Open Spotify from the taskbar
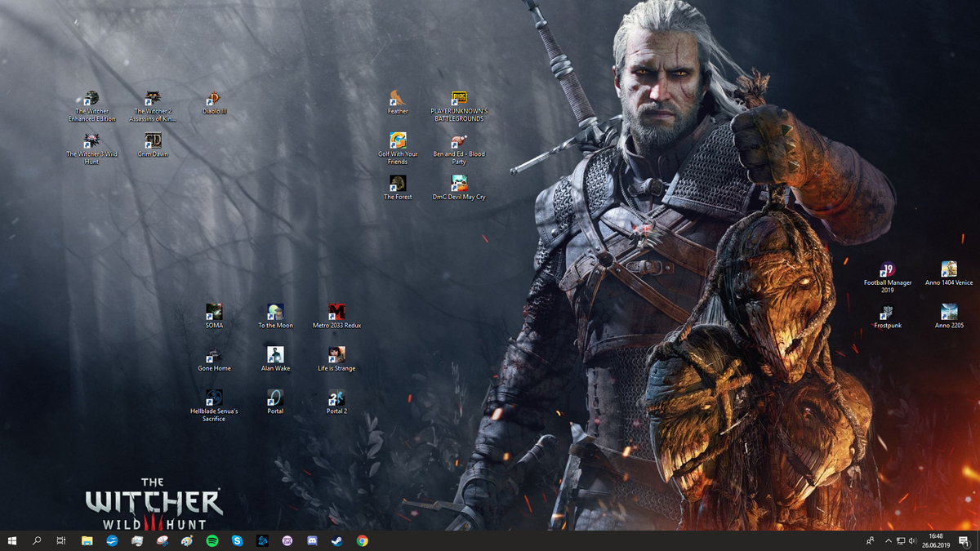The height and width of the screenshot is (551, 980). pyautogui.click(x=212, y=540)
